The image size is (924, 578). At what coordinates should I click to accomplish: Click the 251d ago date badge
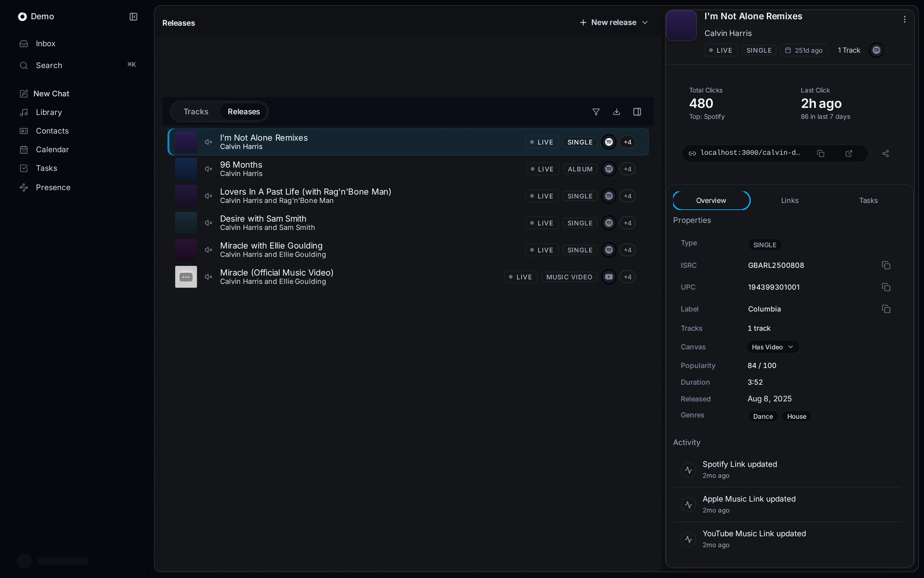coord(804,50)
